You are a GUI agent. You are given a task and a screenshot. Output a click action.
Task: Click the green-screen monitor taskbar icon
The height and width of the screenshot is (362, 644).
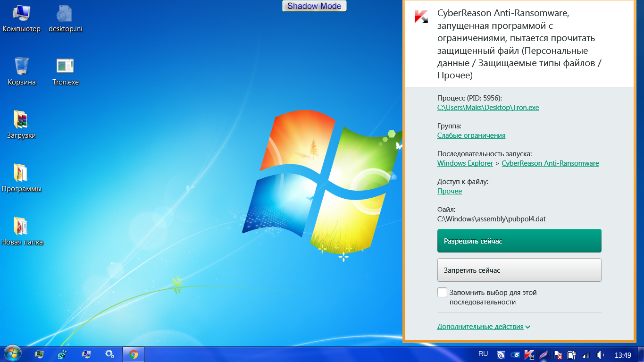coord(40,354)
